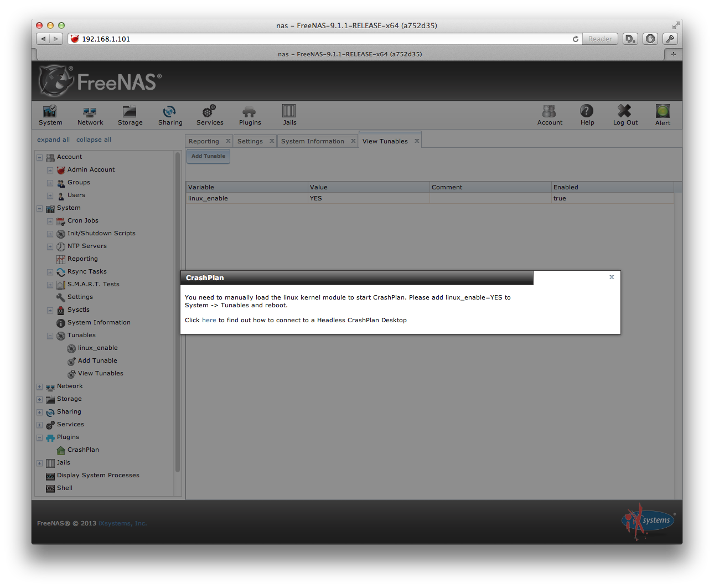Close the Reporting tab
714x588 pixels.
[x=228, y=141]
